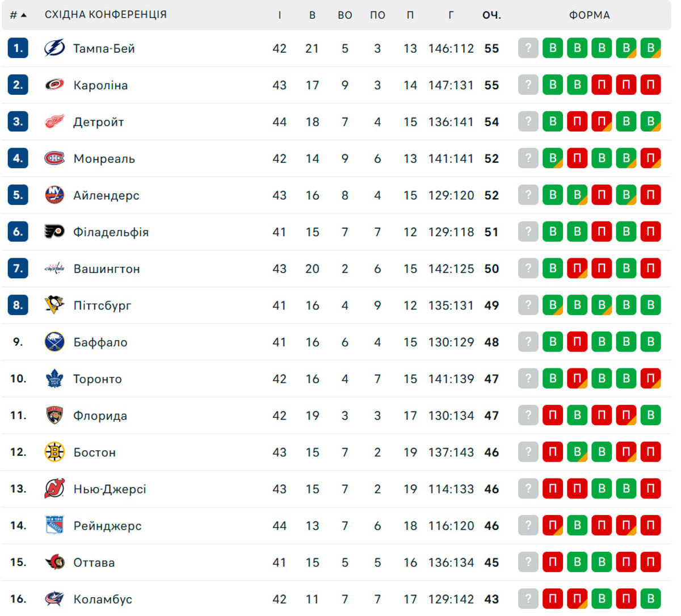The height and width of the screenshot is (616, 681).
Task: Sort by the В wins column header
Action: [x=312, y=15]
